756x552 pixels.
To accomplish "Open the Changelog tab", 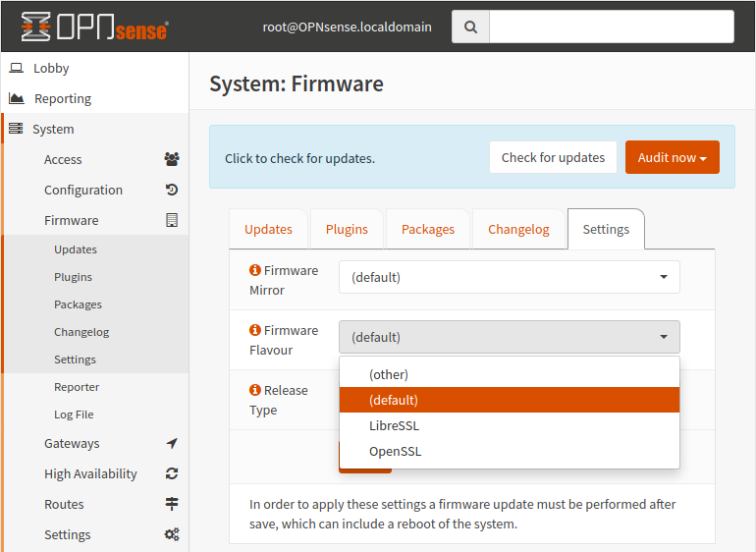I will click(x=517, y=229).
